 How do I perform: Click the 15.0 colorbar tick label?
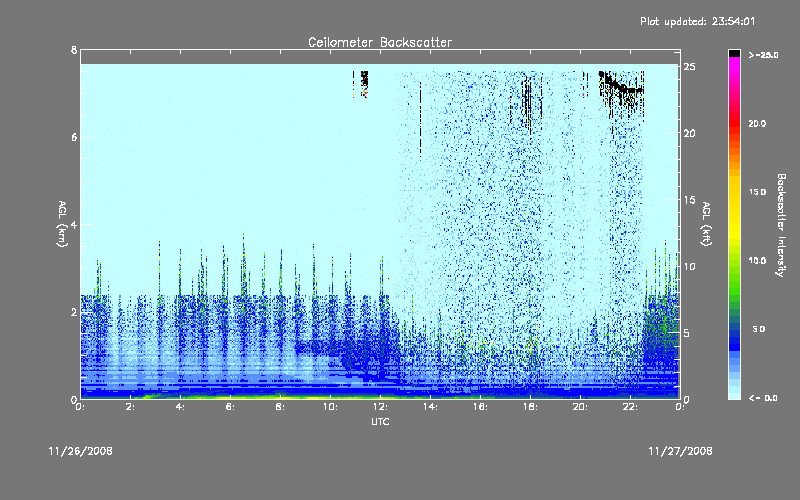click(x=757, y=192)
